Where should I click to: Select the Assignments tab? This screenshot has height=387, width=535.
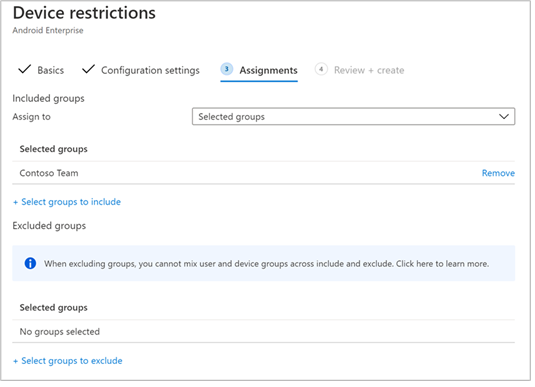point(268,70)
